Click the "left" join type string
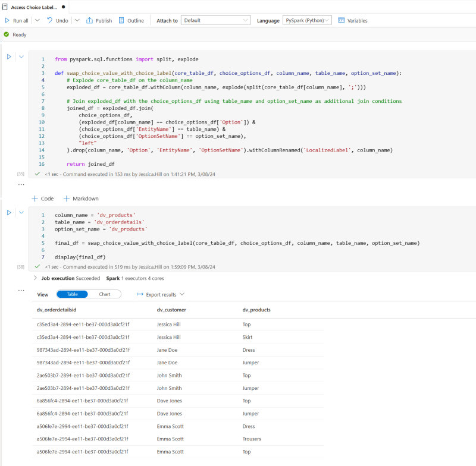The height and width of the screenshot is (466, 476). (x=87, y=143)
